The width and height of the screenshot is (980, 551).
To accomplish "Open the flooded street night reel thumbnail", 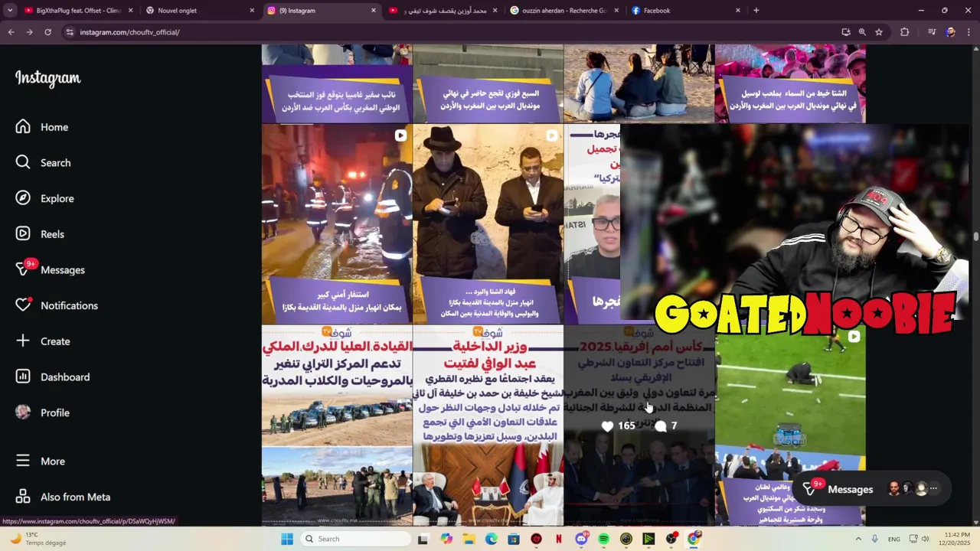I will point(337,224).
